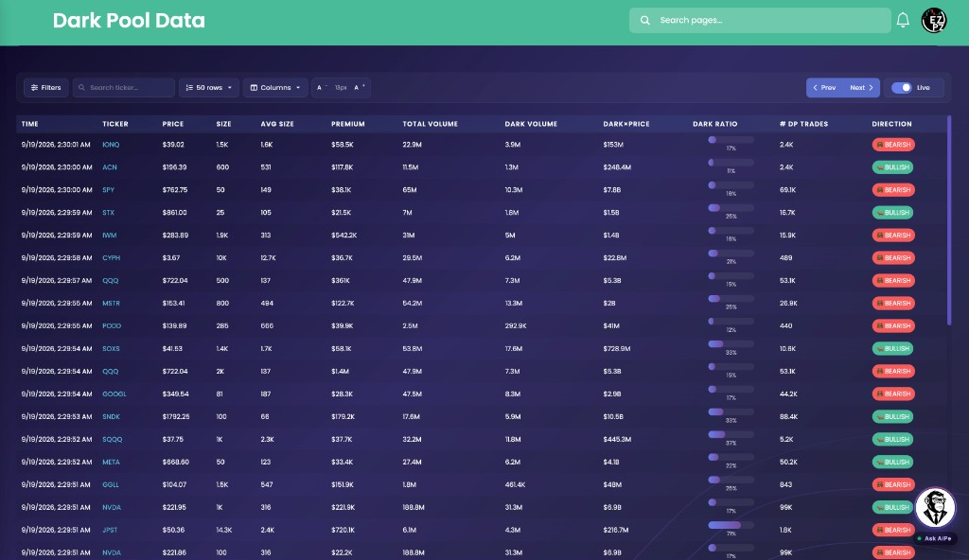Open the SQQQ ticker link
This screenshot has width=969, height=560.
point(113,440)
